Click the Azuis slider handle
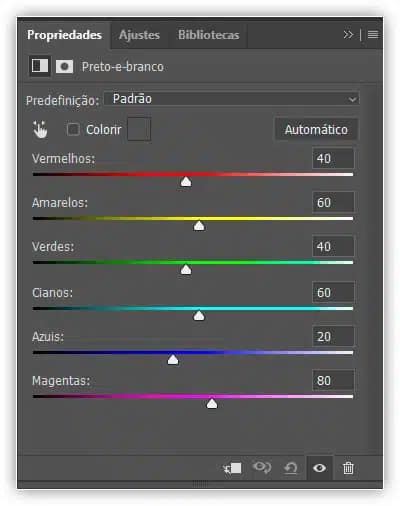Image resolution: width=400 pixels, height=506 pixels. (x=173, y=360)
